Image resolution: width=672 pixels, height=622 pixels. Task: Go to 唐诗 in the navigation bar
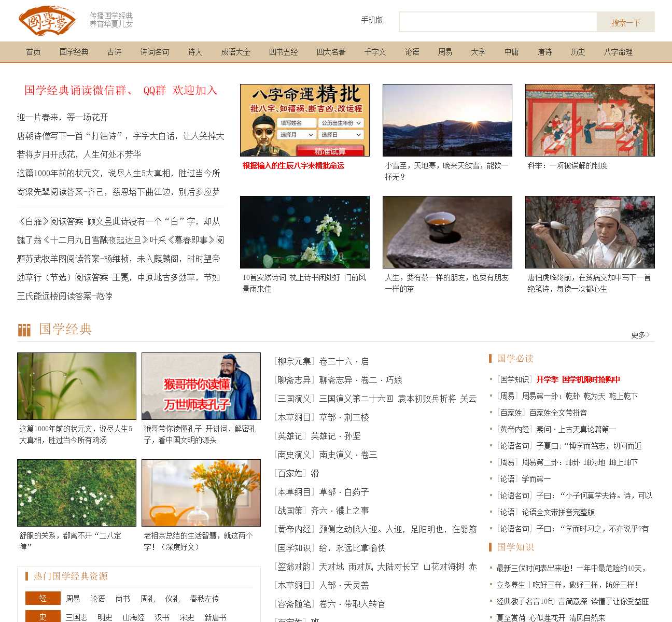pyautogui.click(x=544, y=52)
